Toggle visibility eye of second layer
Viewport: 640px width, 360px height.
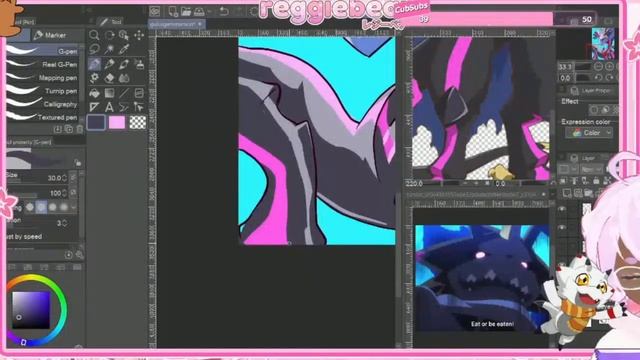[562, 227]
